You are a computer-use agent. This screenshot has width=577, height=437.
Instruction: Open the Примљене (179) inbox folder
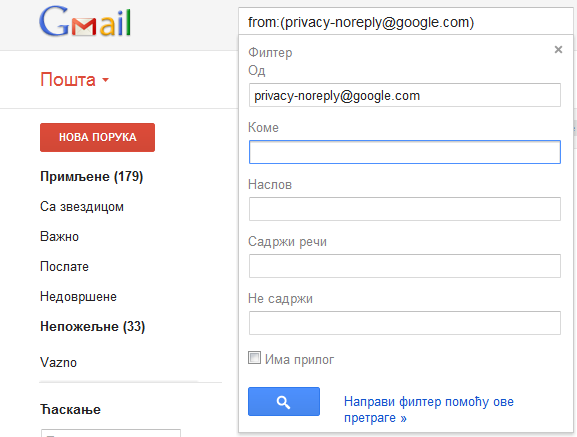91,177
